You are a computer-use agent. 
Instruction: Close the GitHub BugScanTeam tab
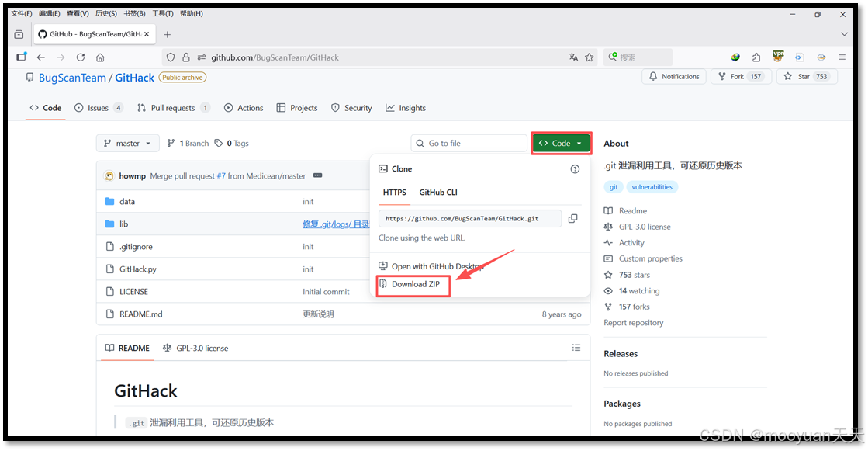click(x=147, y=34)
